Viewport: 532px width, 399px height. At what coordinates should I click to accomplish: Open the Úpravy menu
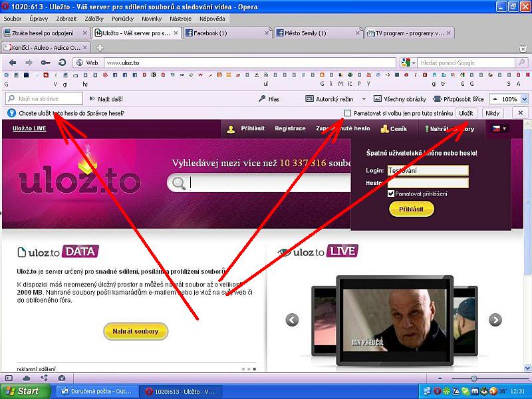(39, 19)
